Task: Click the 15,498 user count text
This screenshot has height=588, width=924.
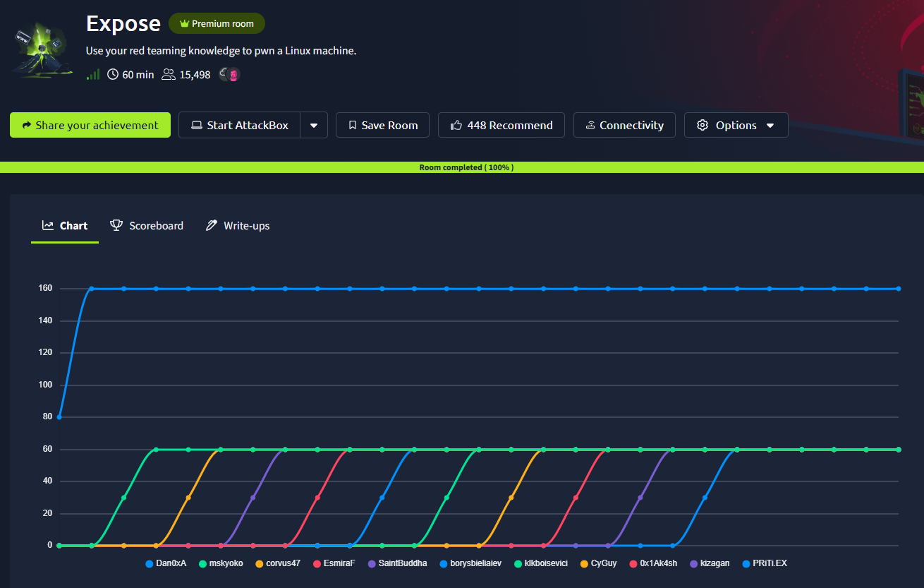Action: click(x=195, y=74)
